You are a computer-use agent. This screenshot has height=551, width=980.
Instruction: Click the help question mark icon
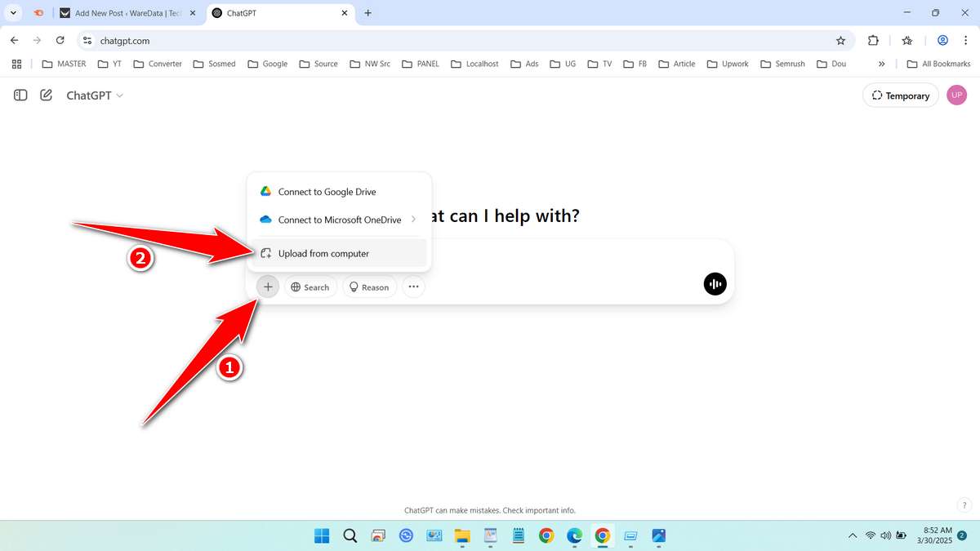pos(964,505)
